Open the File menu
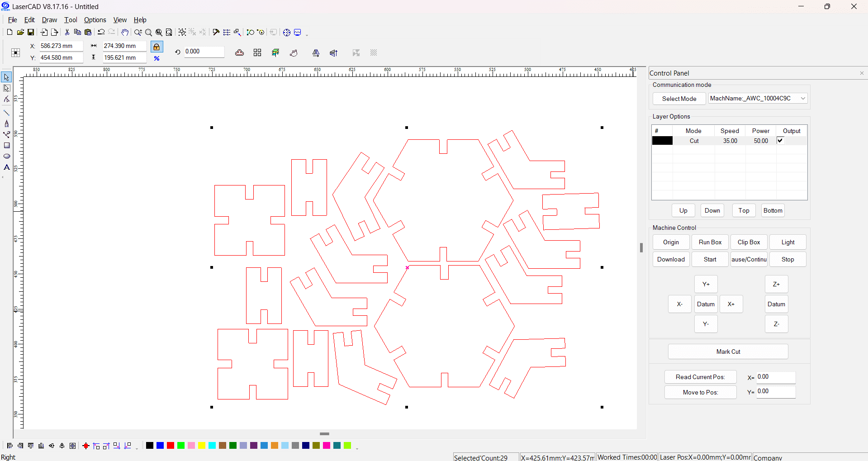This screenshot has height=461, width=868. [13, 20]
